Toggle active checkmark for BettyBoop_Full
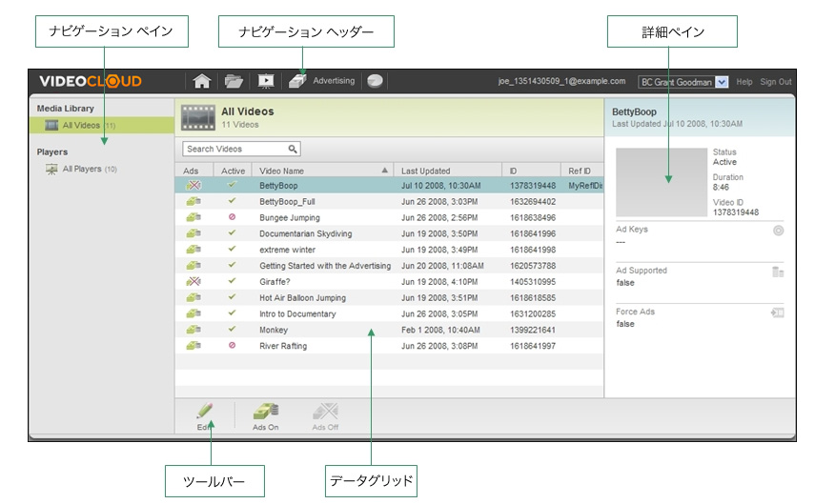815x504 pixels. pyautogui.click(x=233, y=201)
